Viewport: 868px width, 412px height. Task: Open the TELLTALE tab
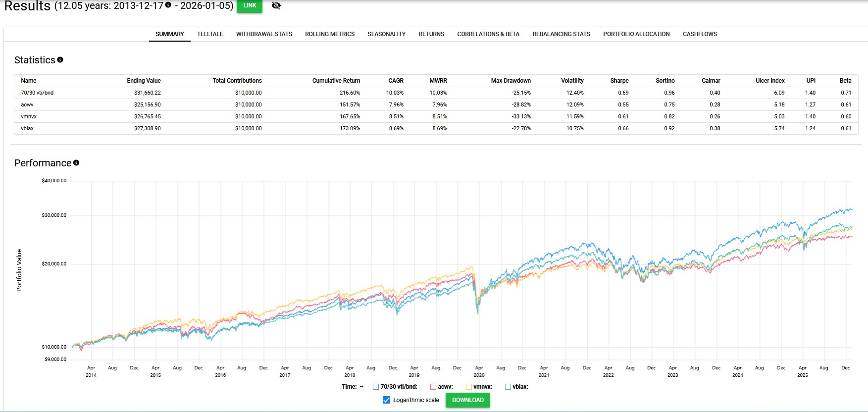tap(210, 34)
